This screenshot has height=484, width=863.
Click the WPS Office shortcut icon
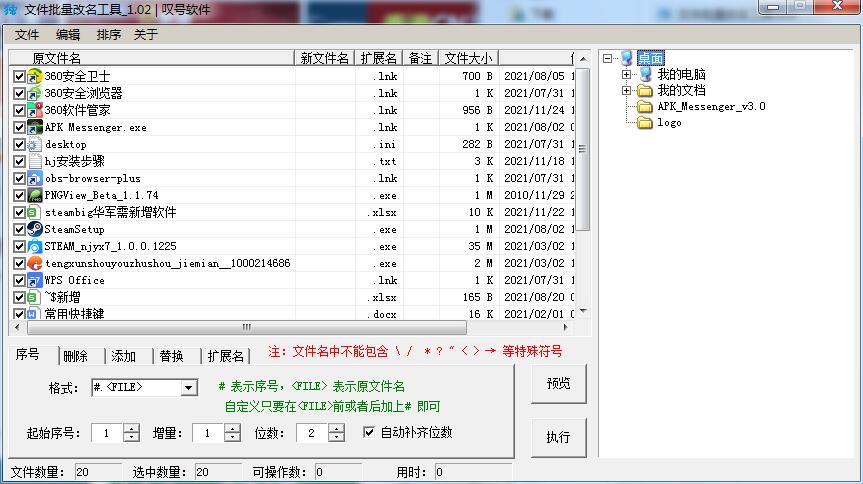[x=35, y=280]
